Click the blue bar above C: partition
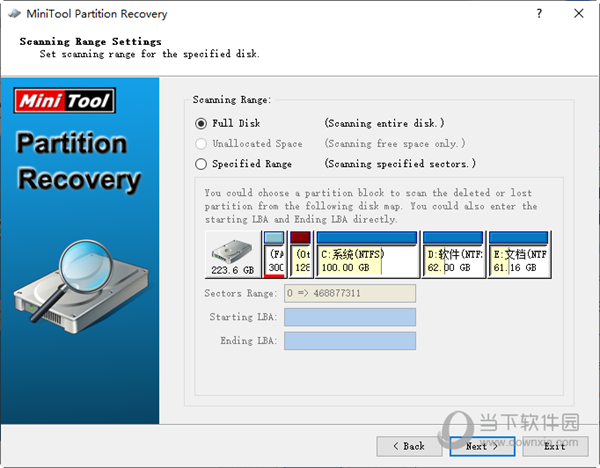 (367, 238)
